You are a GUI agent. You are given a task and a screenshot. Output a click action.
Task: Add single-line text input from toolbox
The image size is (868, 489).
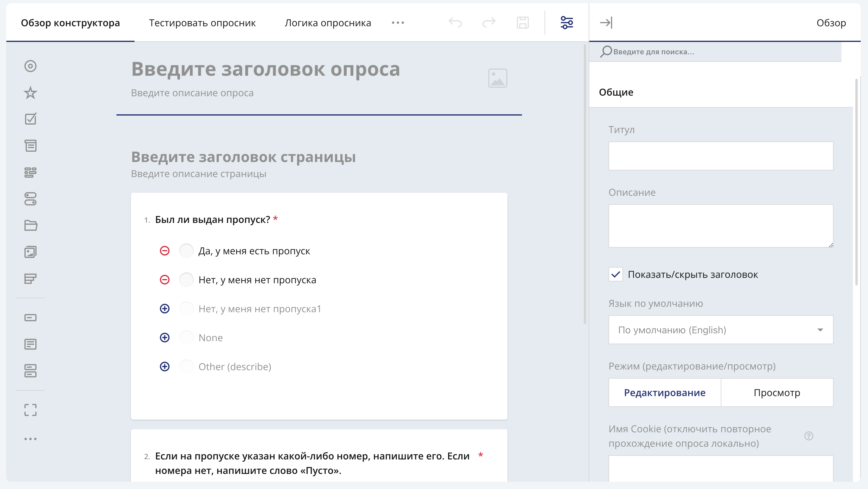tap(30, 318)
